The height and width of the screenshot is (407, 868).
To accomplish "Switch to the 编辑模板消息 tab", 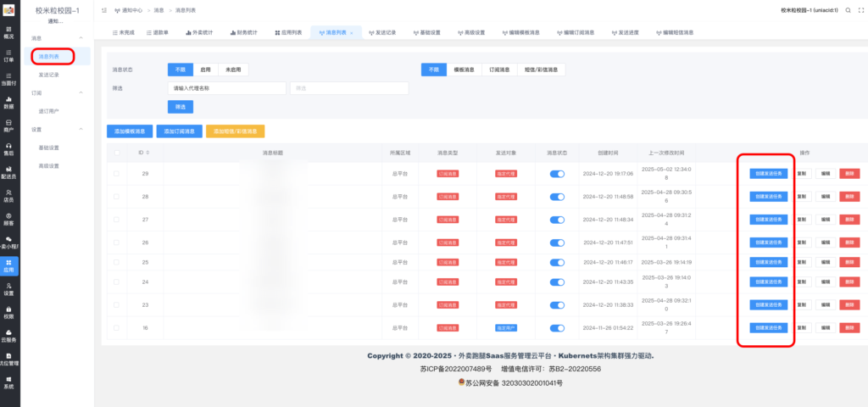I will coord(521,33).
